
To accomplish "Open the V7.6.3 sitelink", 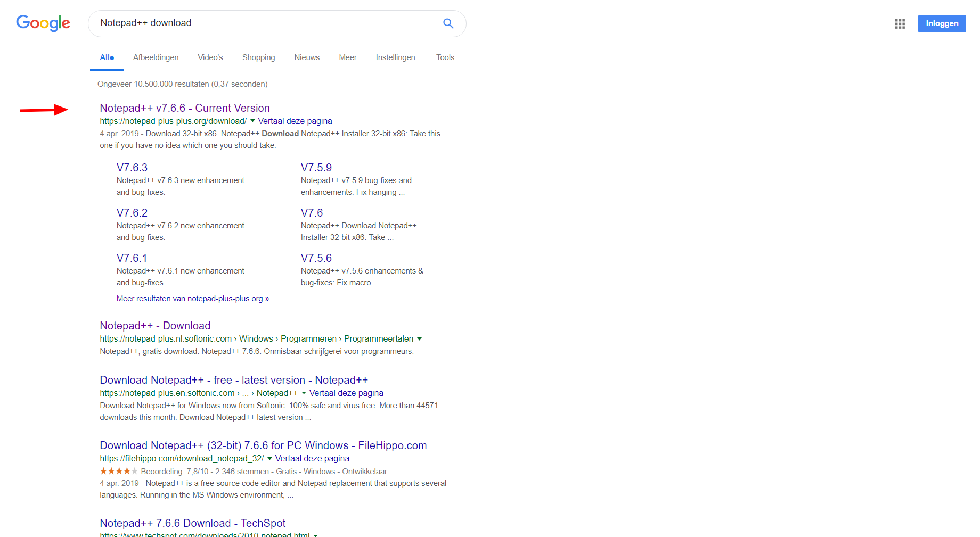I will tap(132, 168).
